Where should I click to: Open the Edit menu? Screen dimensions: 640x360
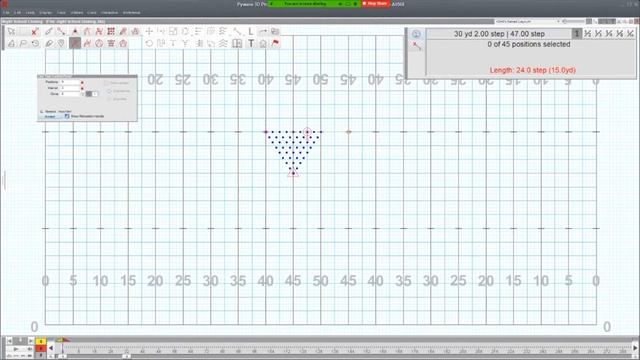pyautogui.click(x=18, y=13)
